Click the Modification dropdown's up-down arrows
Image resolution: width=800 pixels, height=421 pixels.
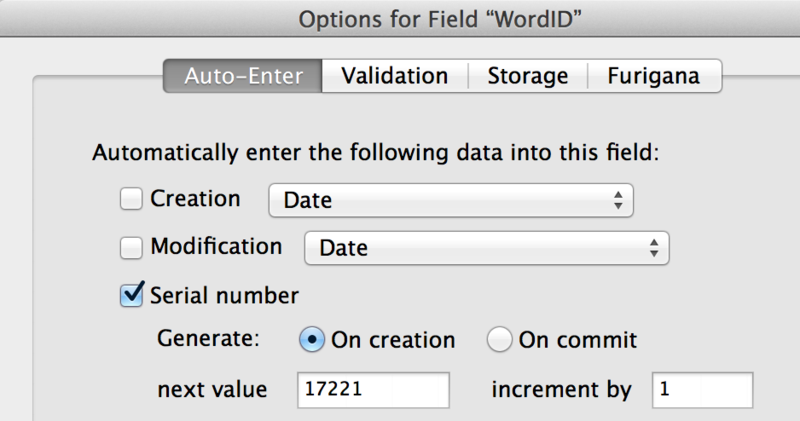[x=654, y=247]
